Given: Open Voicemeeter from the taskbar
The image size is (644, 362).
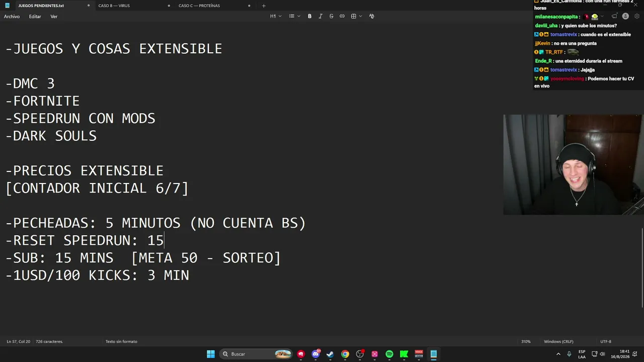Looking at the screenshot, I should (419, 354).
